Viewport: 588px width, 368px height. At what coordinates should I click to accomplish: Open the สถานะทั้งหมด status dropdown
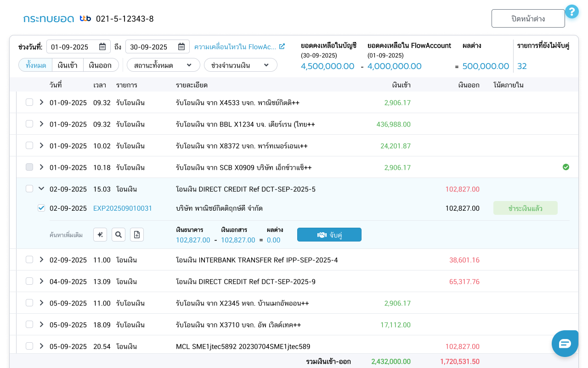[x=163, y=65]
